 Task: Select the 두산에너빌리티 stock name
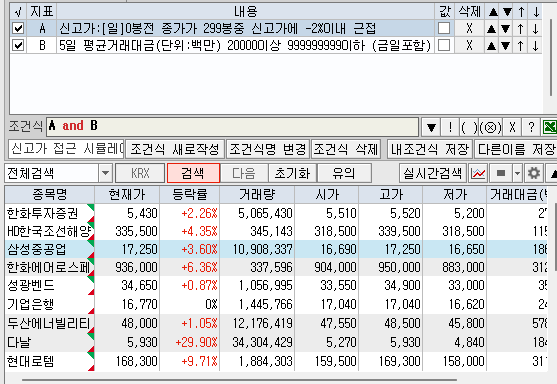click(x=49, y=323)
